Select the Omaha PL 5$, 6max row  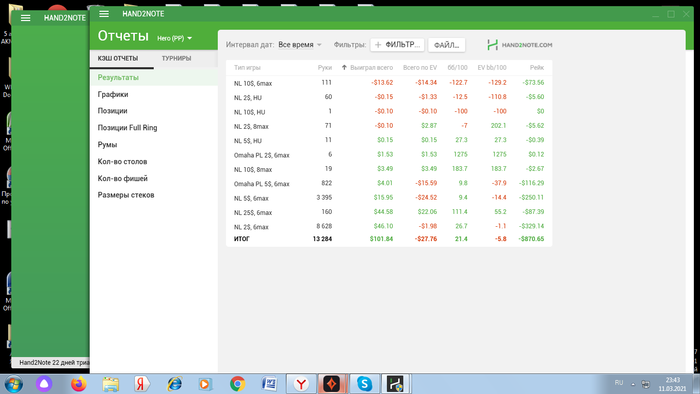389,183
